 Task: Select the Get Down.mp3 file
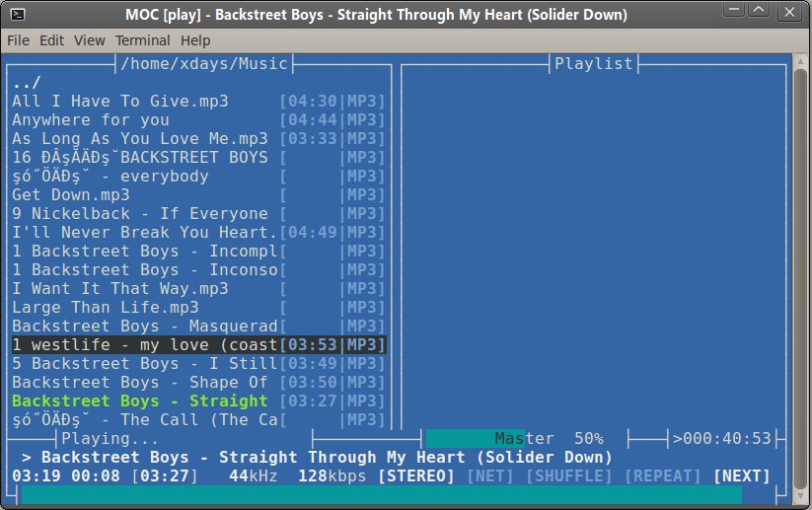pyautogui.click(x=71, y=194)
